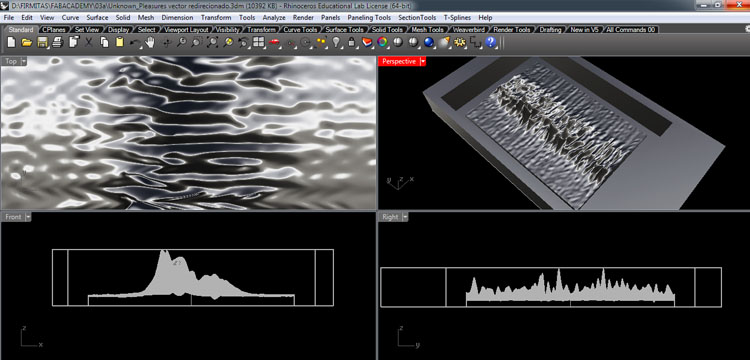Image resolution: width=750 pixels, height=360 pixels.
Task: Activate the Rotate View crosshair icon
Action: coord(166,43)
